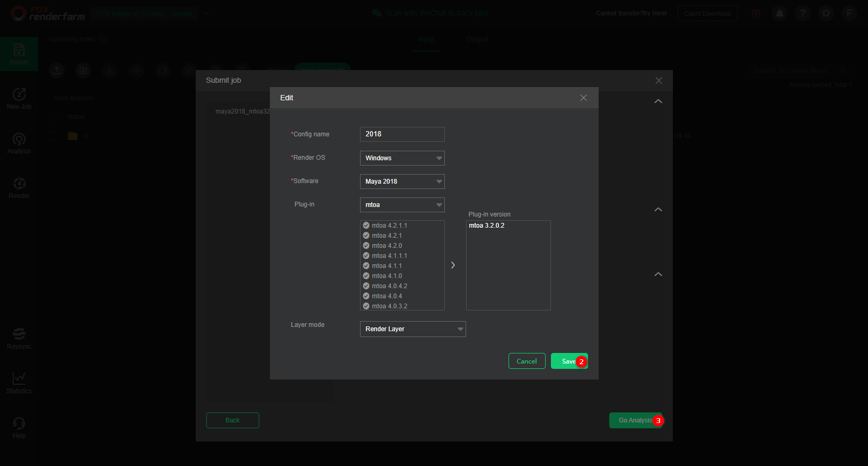Close the Edit dialog
Image resolution: width=868 pixels, height=466 pixels.
[583, 98]
